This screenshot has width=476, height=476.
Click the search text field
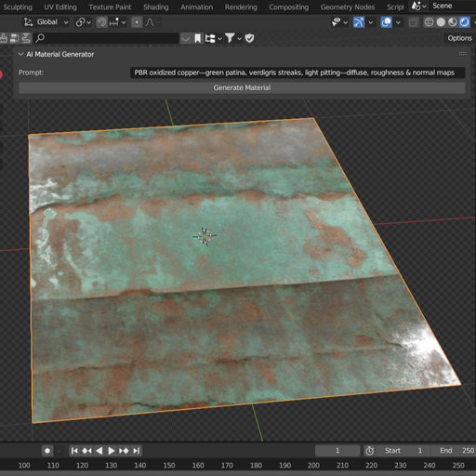pyautogui.click(x=106, y=38)
